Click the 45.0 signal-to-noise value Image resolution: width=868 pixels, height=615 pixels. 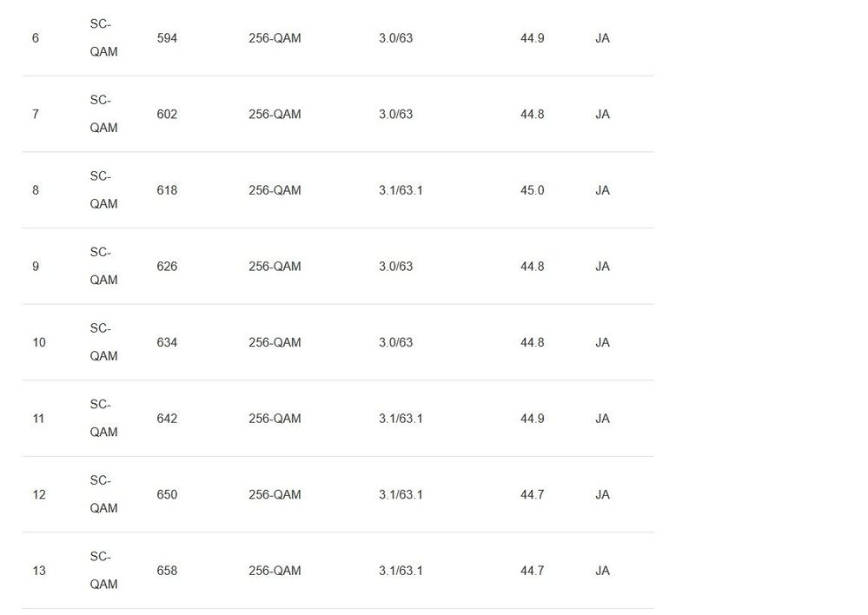[532, 190]
